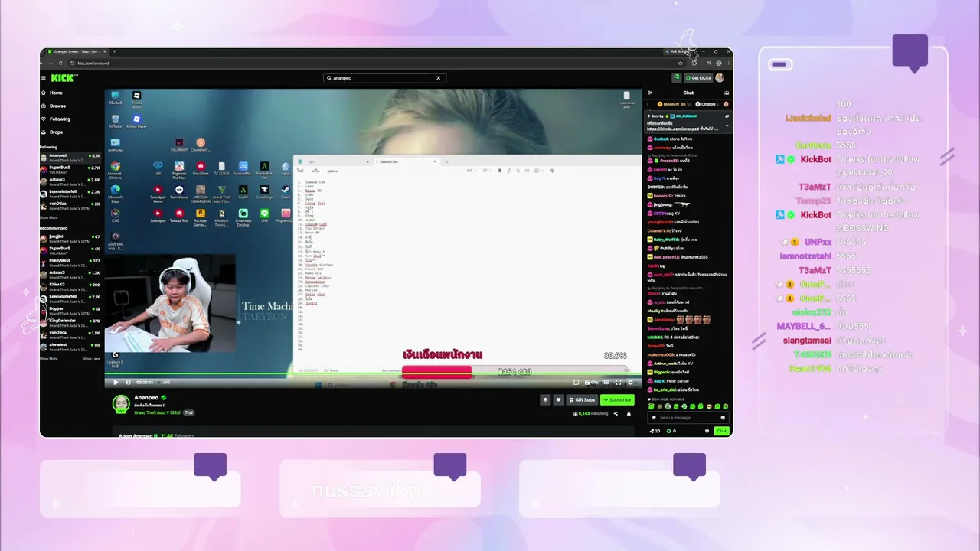The image size is (980, 551).
Task: Reload the browser page
Action: pos(60,63)
